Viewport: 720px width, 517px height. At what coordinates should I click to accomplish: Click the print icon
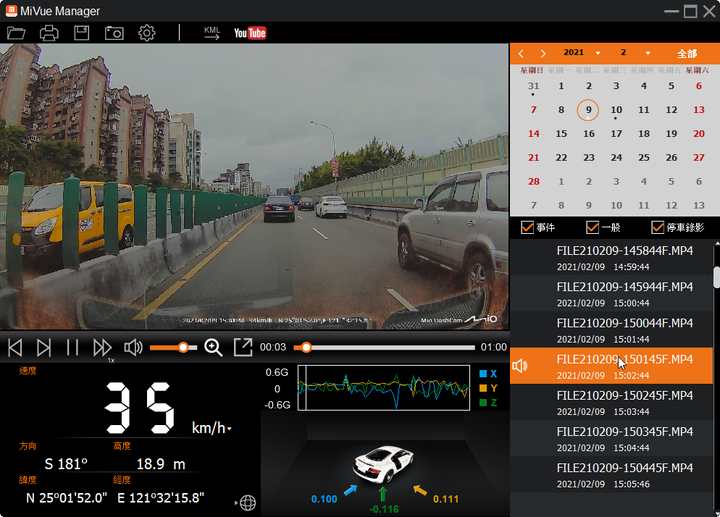point(49,33)
